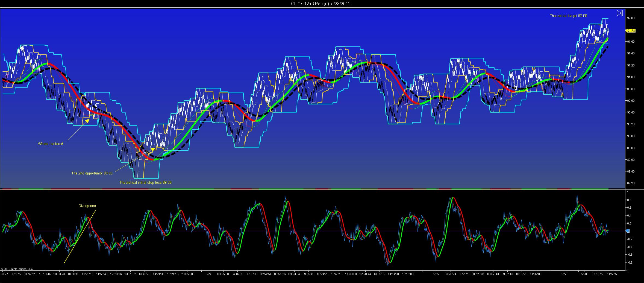Select 'The 2nd opportunity 89.85' annotation
This screenshot has height=283, width=644.
pyautogui.click(x=92, y=173)
